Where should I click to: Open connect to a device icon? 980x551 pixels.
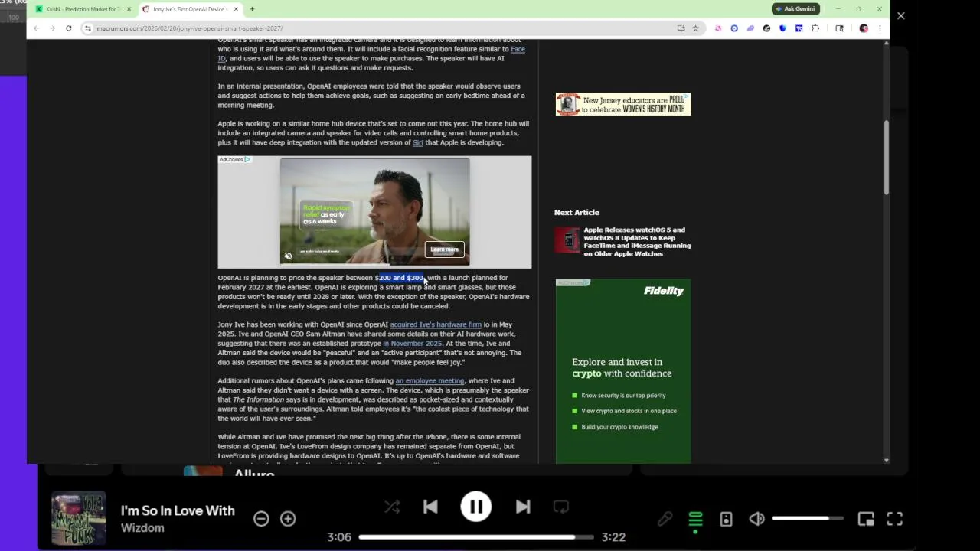[x=726, y=519]
